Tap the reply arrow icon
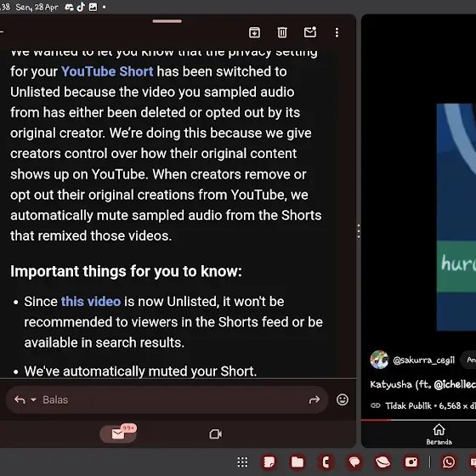This screenshot has width=476, height=476. point(20,399)
